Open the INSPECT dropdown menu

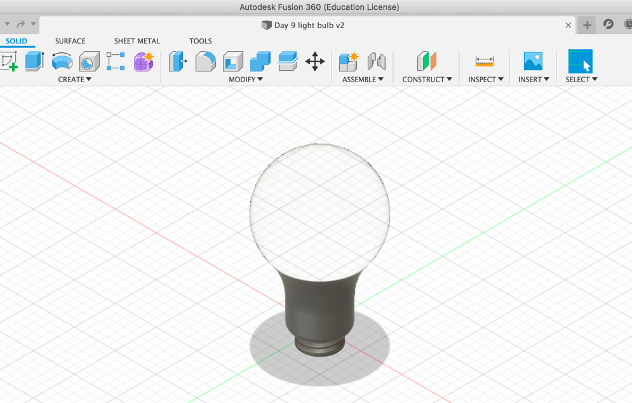(x=486, y=79)
